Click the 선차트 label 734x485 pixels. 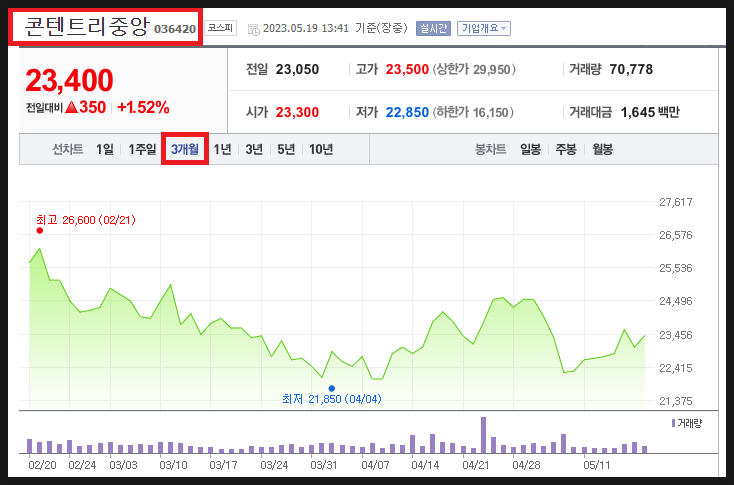click(x=67, y=149)
